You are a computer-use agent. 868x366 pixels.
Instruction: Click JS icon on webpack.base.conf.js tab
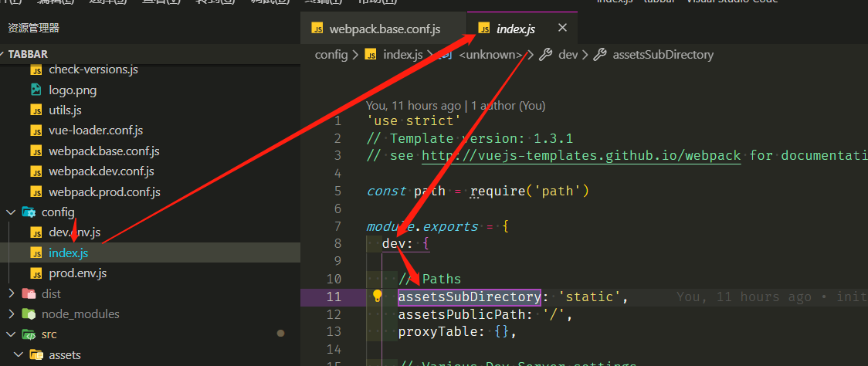317,29
